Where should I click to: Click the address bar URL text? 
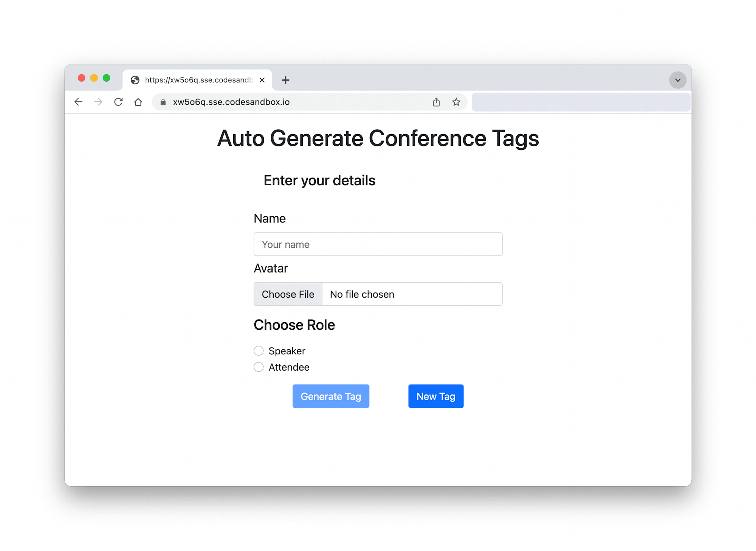(231, 102)
